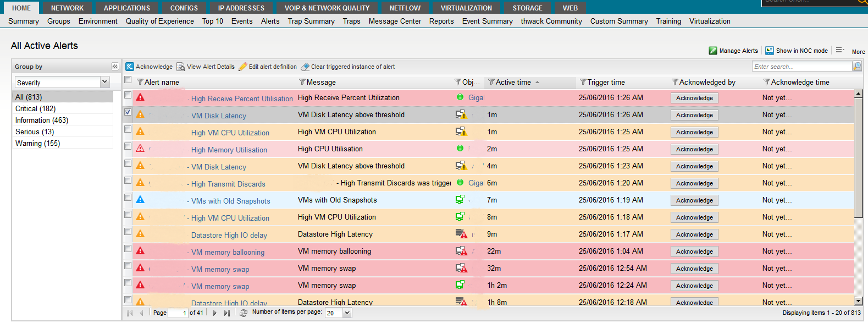This screenshot has height=328, width=868.
Task: Collapse the Group by panel
Action: (x=115, y=67)
